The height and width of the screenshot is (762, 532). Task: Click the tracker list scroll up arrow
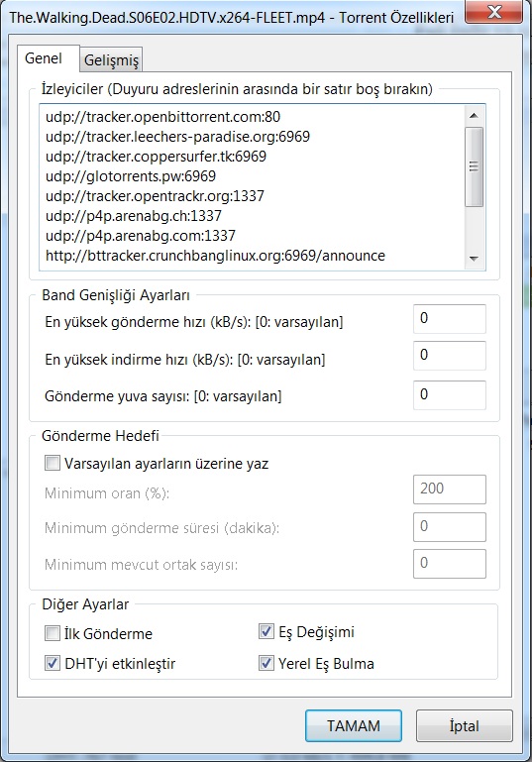(474, 116)
